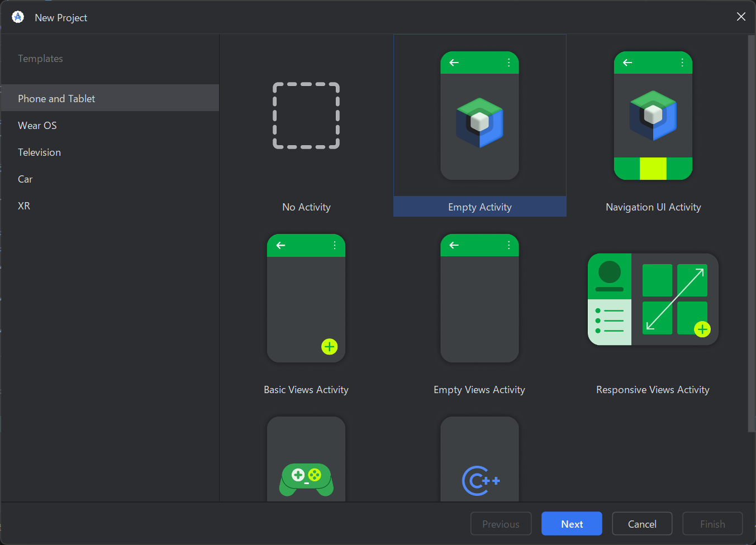Click the Next button
The width and height of the screenshot is (756, 545).
572,524
